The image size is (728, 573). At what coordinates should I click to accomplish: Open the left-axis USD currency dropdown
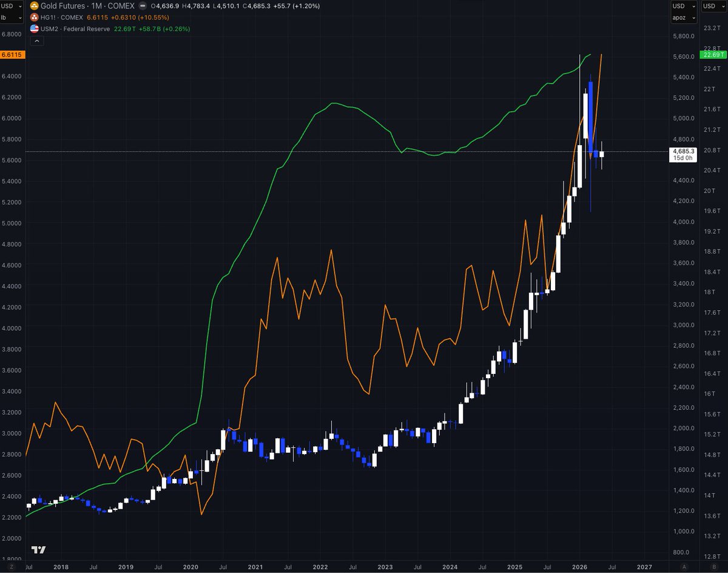12,5
